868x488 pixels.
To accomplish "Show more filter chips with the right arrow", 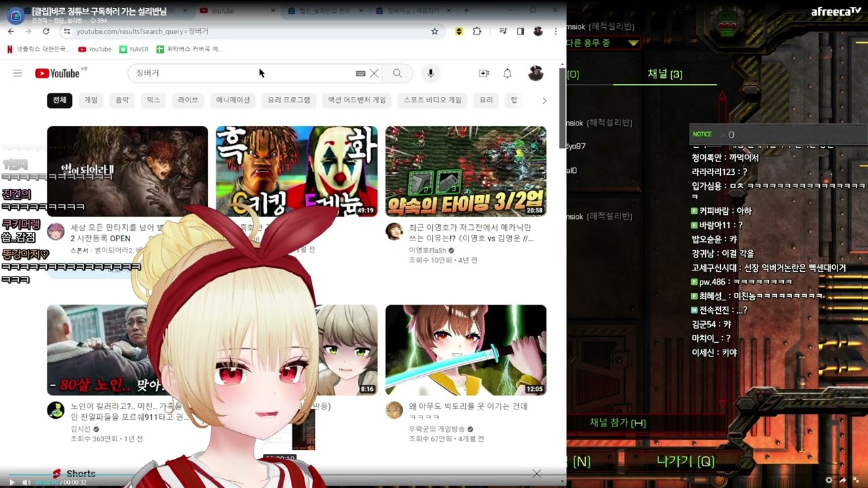I will tap(544, 100).
